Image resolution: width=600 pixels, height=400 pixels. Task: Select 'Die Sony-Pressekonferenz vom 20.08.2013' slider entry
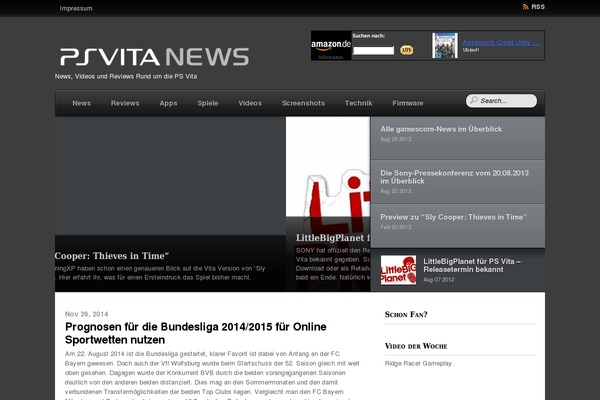click(458, 182)
